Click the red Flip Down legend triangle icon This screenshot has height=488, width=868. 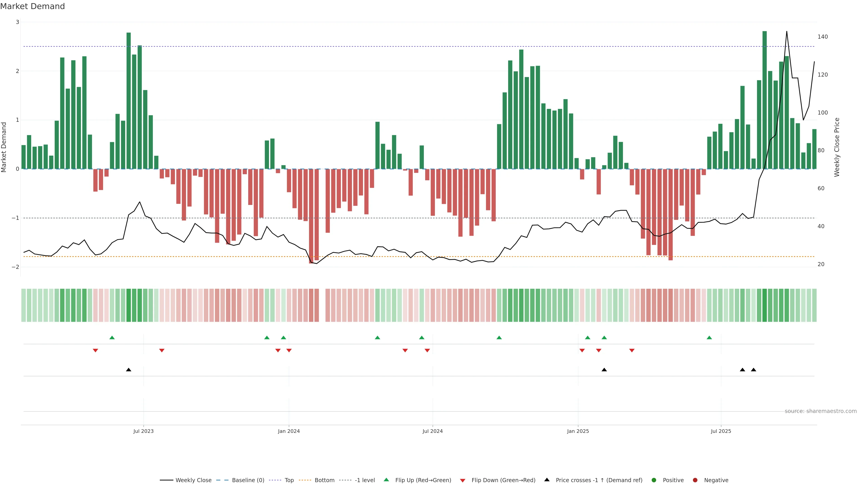(463, 480)
